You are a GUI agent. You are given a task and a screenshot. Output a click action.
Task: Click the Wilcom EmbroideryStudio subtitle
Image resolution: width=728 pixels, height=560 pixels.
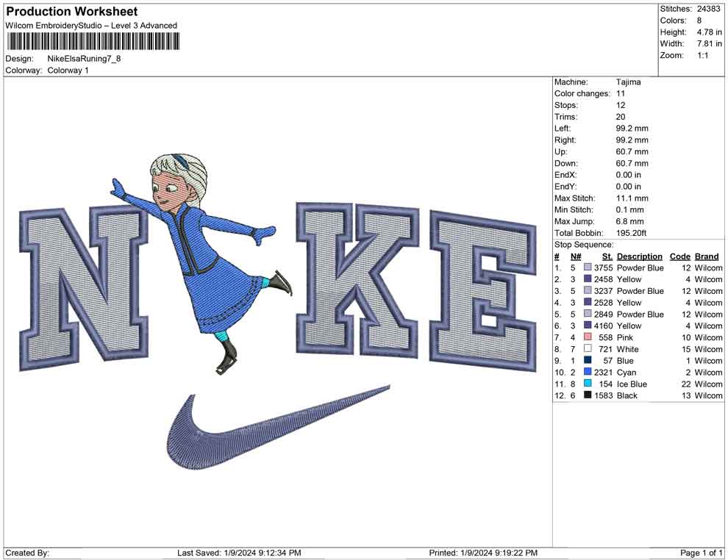click(x=91, y=26)
